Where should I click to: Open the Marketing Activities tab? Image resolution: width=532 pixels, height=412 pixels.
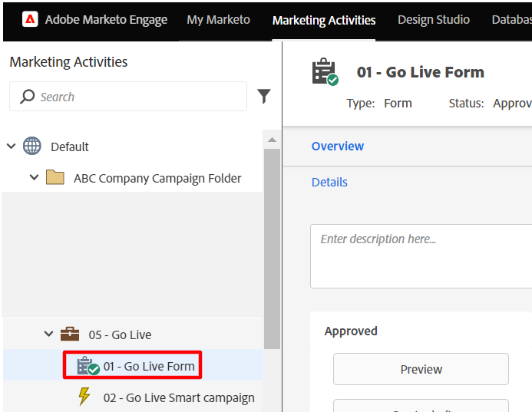[324, 21]
